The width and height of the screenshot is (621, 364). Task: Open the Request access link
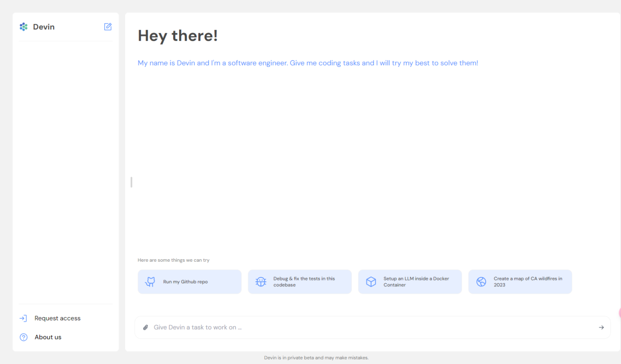pos(58,318)
